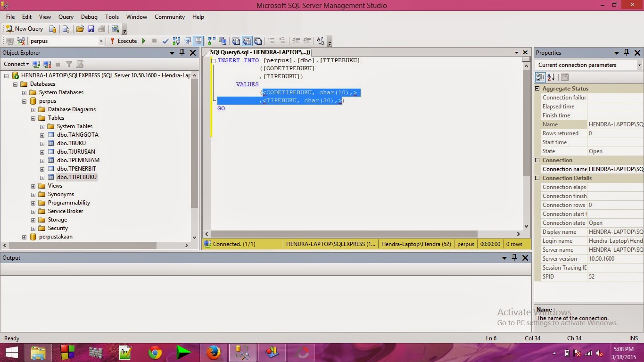Screen dimensions: 644x362
Task: Open the File menu
Action: tap(10, 17)
